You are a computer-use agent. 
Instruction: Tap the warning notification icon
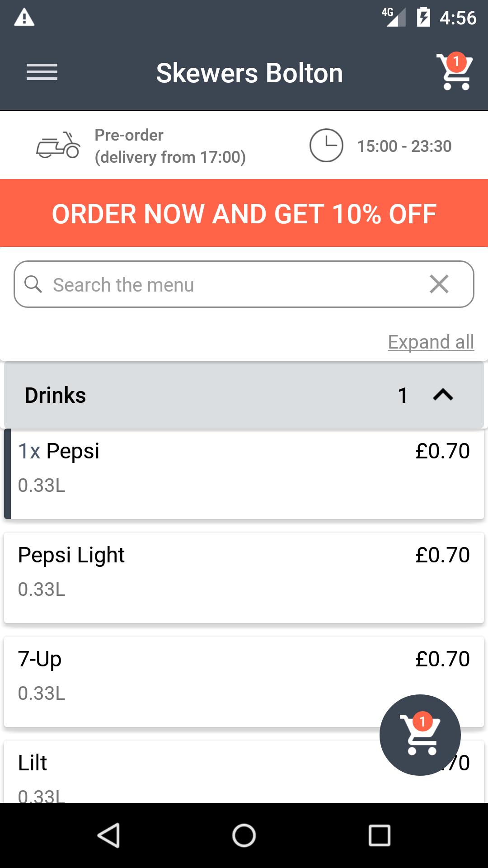(24, 18)
